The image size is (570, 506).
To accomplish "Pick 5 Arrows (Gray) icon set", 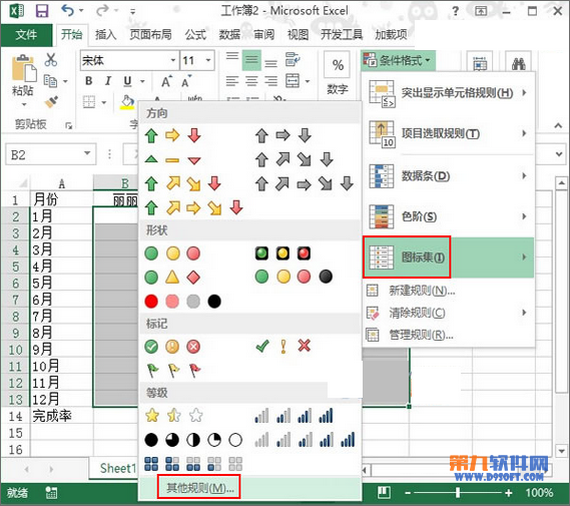I will [304, 184].
